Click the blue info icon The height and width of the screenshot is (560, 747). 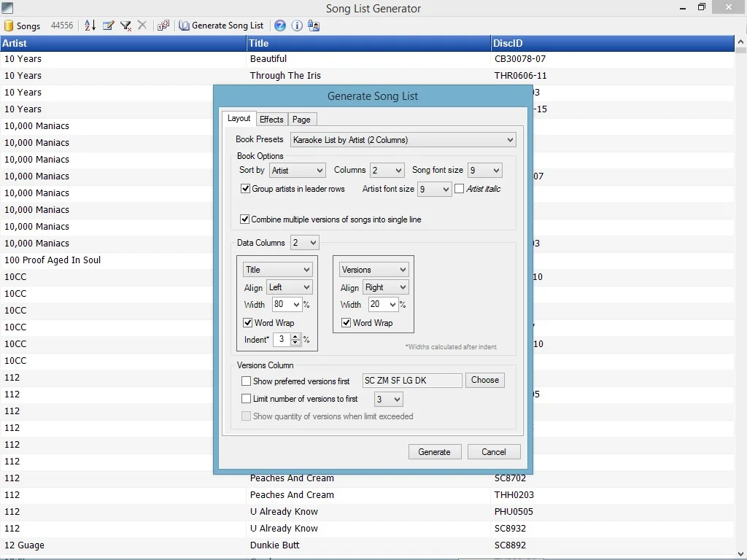tap(297, 26)
